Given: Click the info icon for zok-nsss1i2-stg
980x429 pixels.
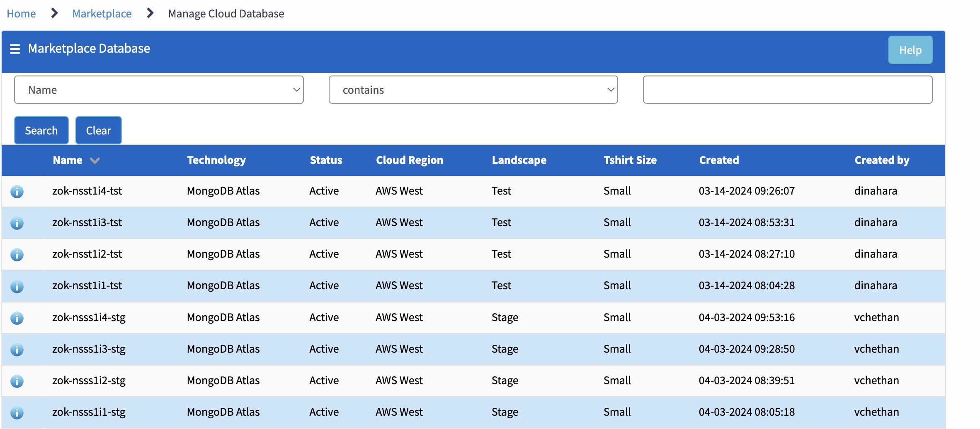Looking at the screenshot, I should (17, 380).
